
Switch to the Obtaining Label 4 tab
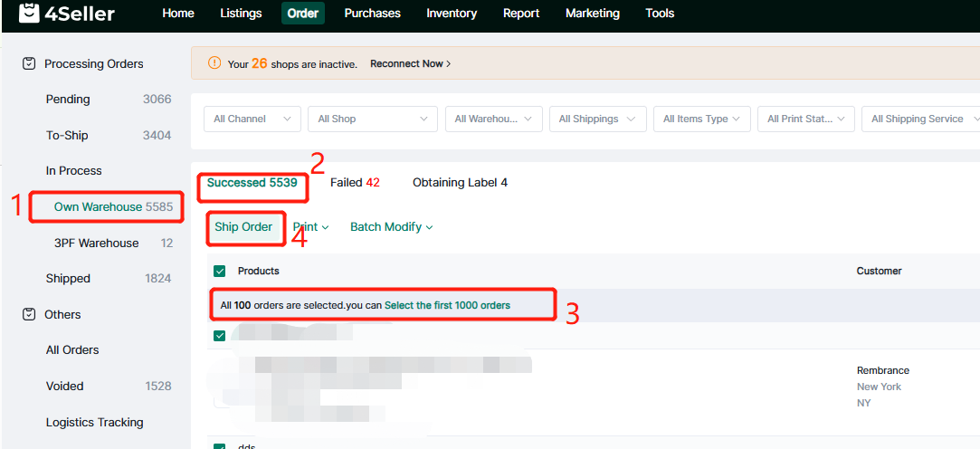460,183
